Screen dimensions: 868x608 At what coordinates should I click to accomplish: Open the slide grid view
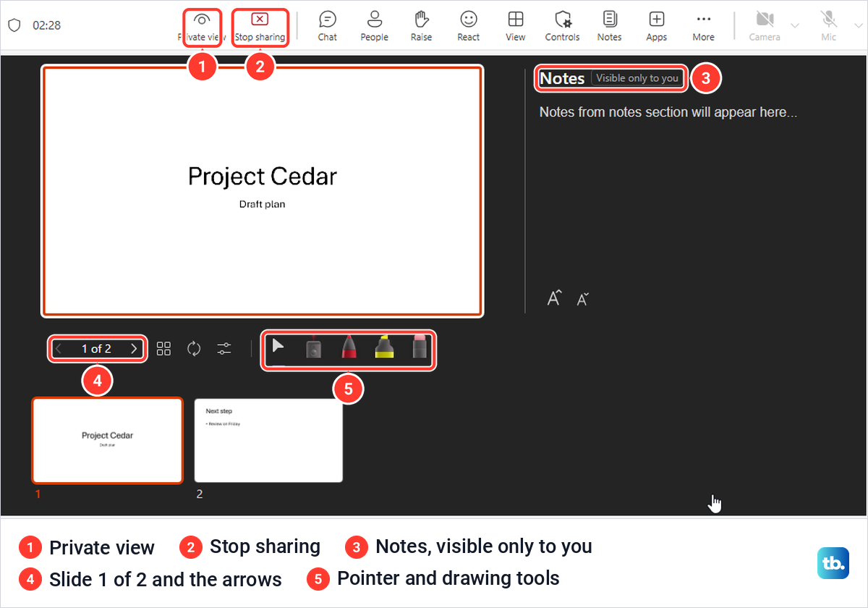(x=164, y=349)
